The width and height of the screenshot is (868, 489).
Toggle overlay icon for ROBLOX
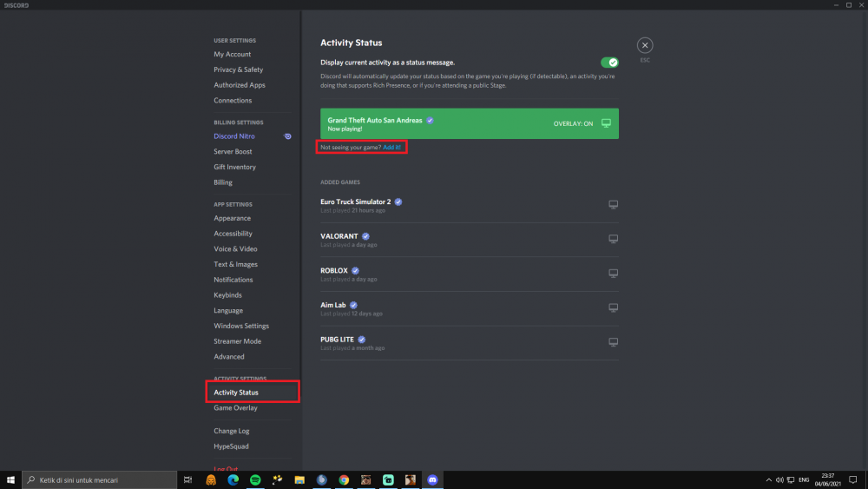point(613,274)
